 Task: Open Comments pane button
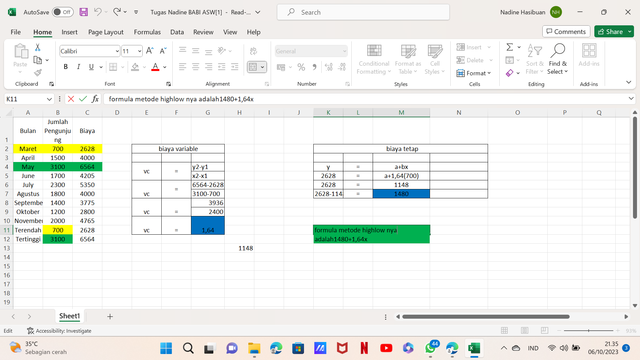566,31
